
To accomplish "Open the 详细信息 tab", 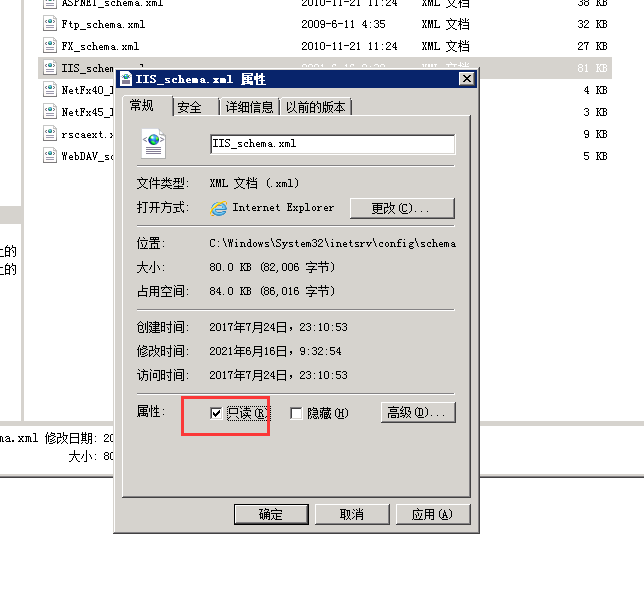I will 249,107.
